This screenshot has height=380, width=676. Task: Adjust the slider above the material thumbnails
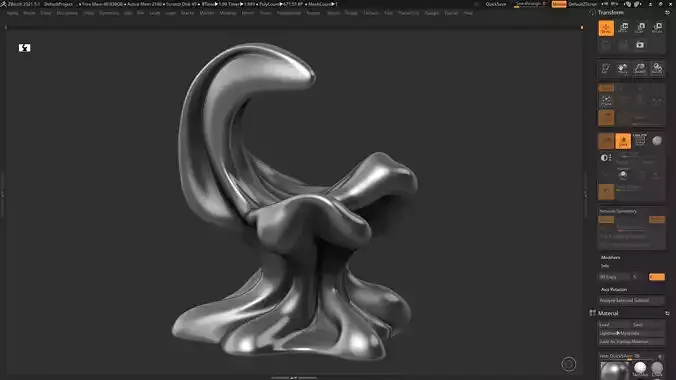(627, 356)
